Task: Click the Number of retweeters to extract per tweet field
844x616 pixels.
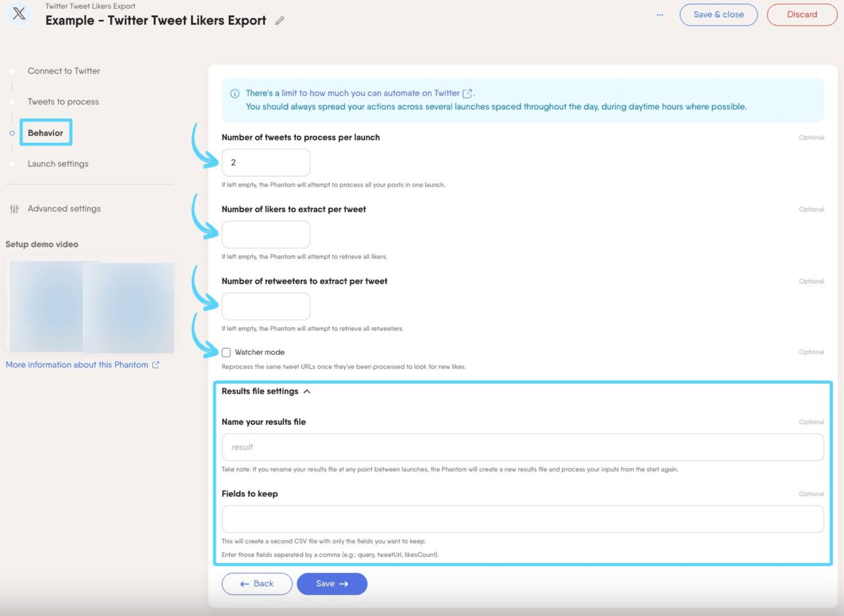Action: [x=266, y=307]
